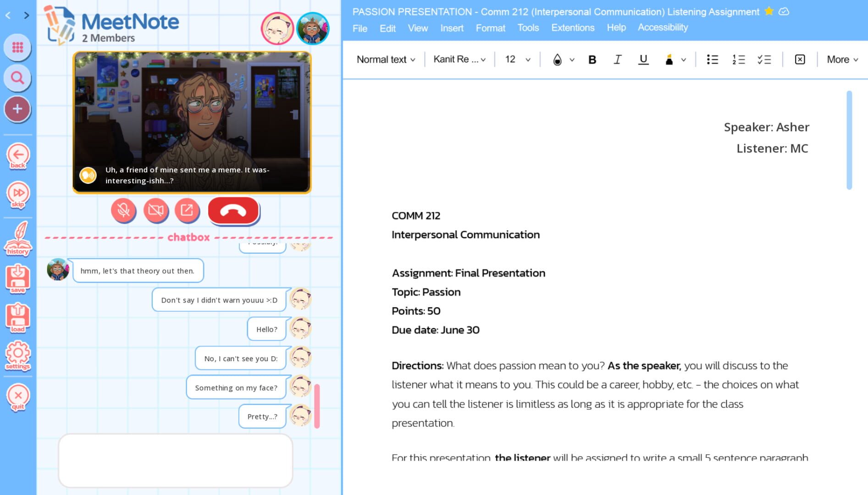This screenshot has width=868, height=495.
Task: Open the font size dropdown
Action: [516, 59]
